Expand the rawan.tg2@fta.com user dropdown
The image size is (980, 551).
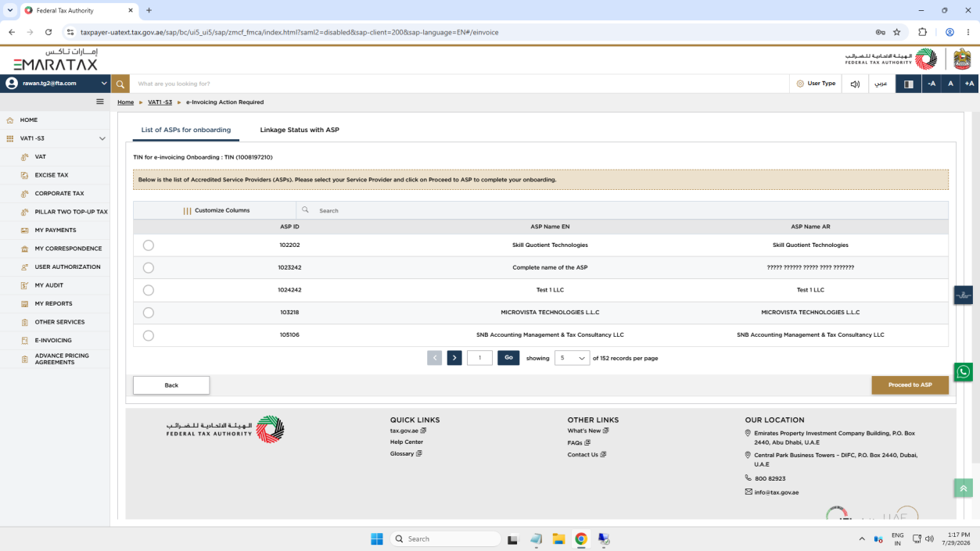pos(104,83)
